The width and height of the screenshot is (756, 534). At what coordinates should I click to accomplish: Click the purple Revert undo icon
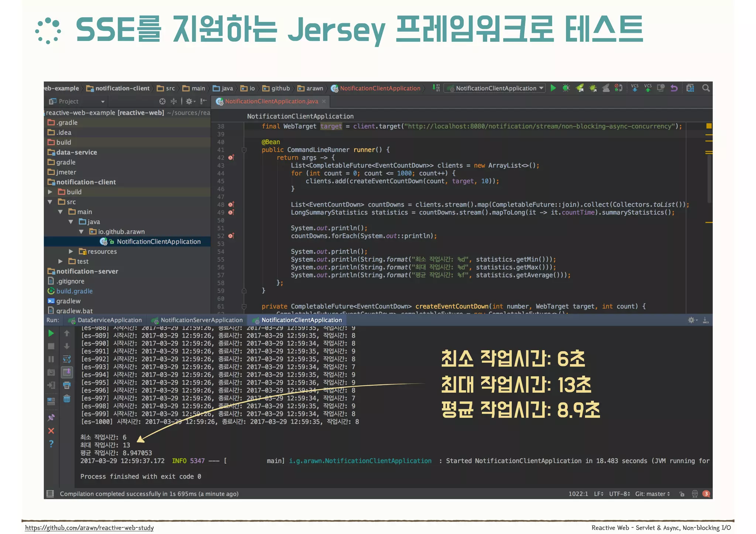tap(674, 88)
